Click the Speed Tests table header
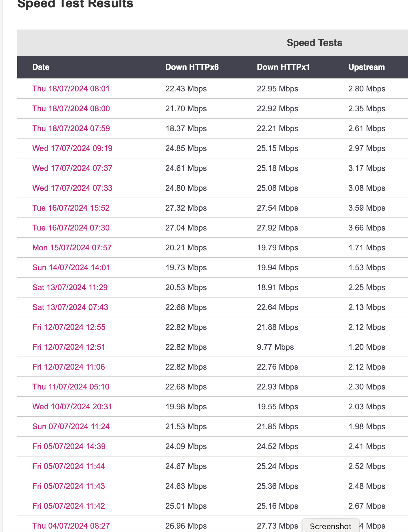The image size is (408, 532). click(x=314, y=43)
